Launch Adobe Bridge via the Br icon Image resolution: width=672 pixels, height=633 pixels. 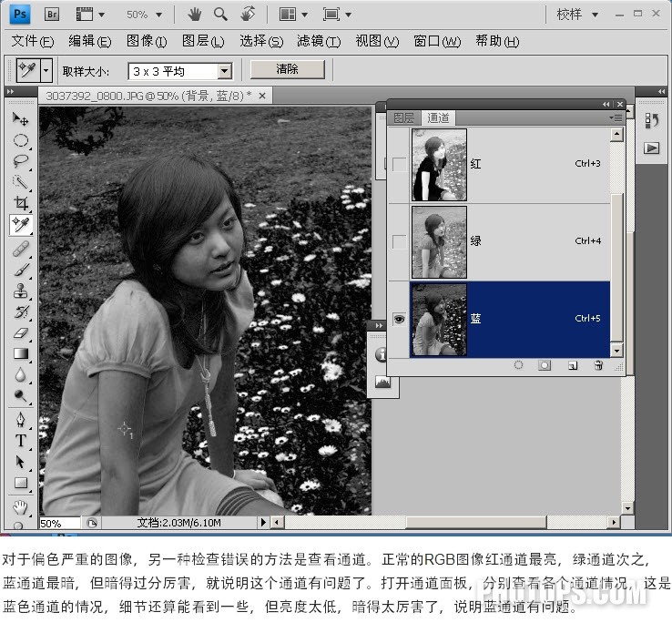[x=52, y=15]
